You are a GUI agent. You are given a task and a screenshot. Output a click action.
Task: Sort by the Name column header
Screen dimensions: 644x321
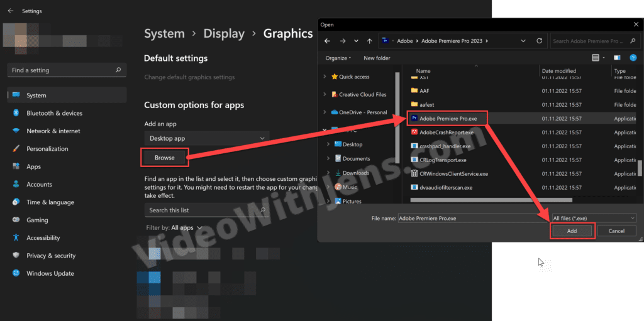click(423, 70)
